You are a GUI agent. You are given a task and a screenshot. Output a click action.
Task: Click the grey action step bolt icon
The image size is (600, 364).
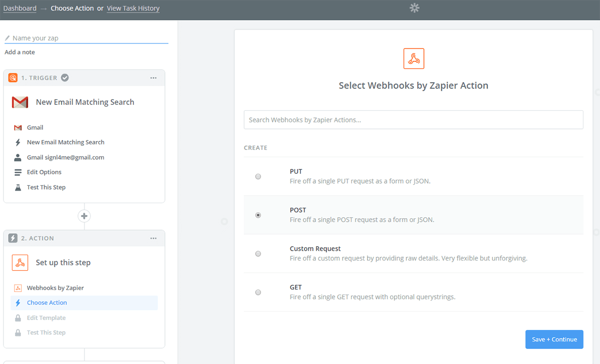point(13,238)
